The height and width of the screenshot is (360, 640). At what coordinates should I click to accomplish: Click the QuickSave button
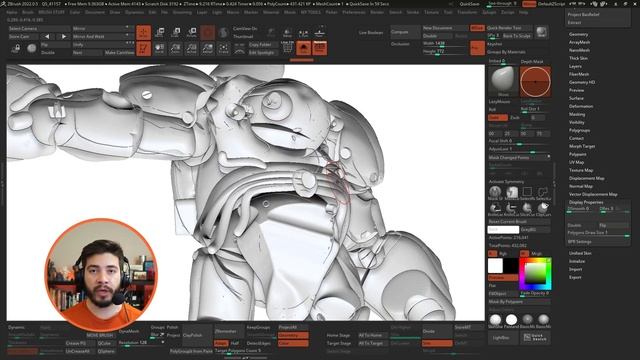[469, 4]
